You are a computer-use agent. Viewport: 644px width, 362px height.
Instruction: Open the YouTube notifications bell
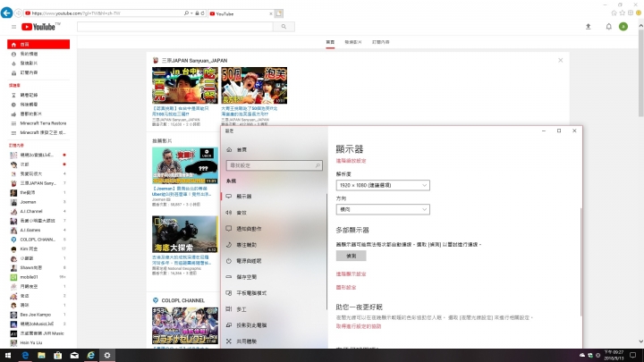pyautogui.click(x=609, y=27)
